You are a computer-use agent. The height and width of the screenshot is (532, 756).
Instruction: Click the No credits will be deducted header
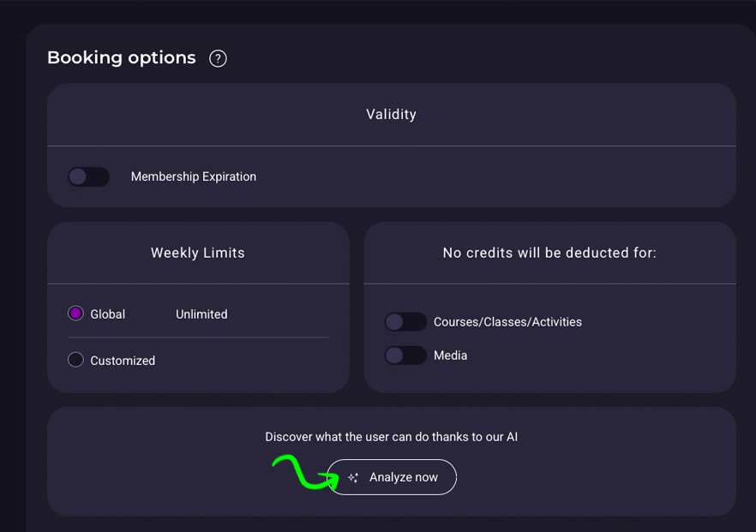tap(549, 253)
